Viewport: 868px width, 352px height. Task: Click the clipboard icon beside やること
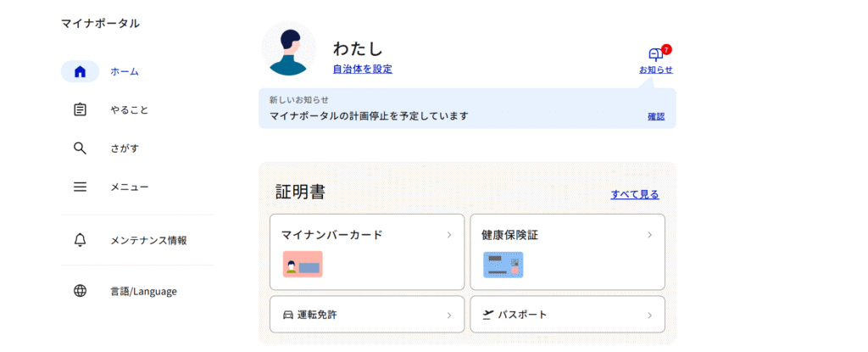pos(80,110)
